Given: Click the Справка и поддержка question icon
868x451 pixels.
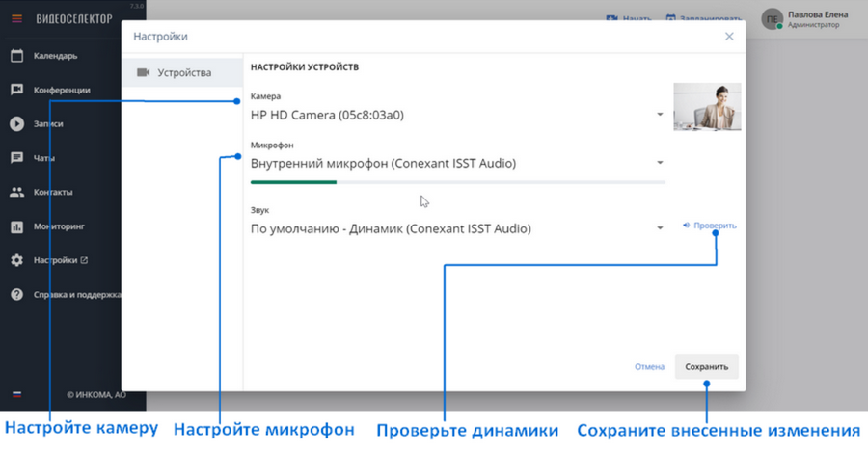Looking at the screenshot, I should (16, 294).
